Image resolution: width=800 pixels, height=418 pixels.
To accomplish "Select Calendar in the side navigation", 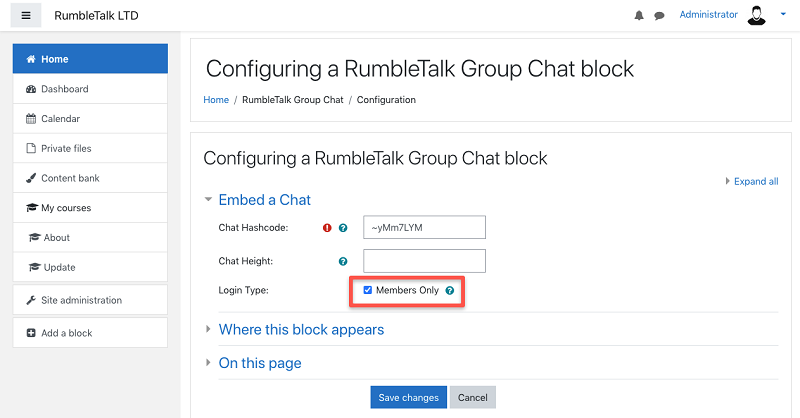I will (x=60, y=119).
